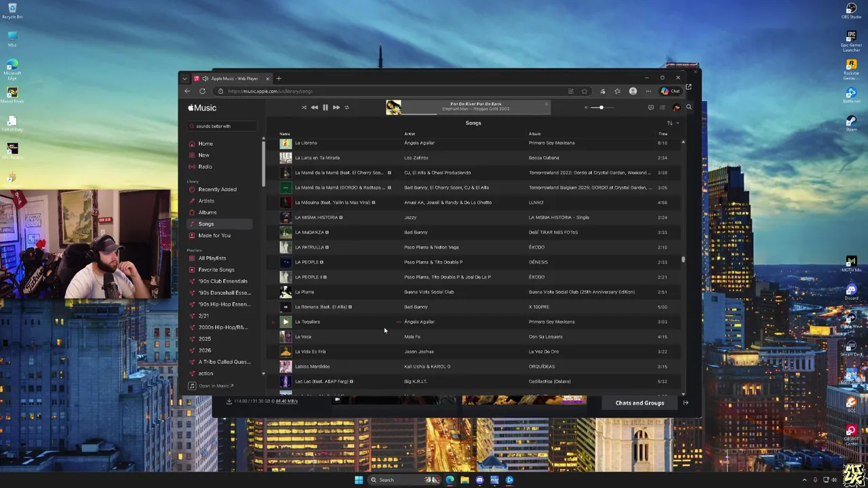
Task: Open the 'action' playlist in sidebar
Action: click(x=205, y=373)
